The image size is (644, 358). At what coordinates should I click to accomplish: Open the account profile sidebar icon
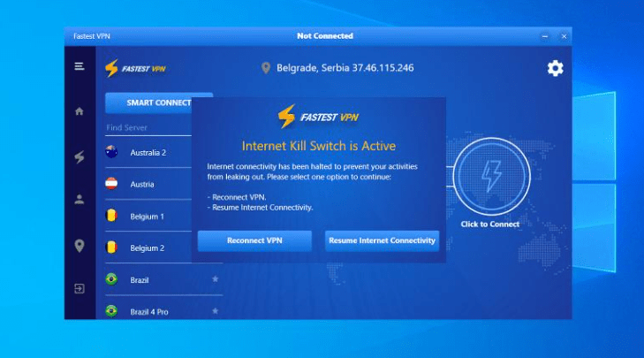click(80, 200)
